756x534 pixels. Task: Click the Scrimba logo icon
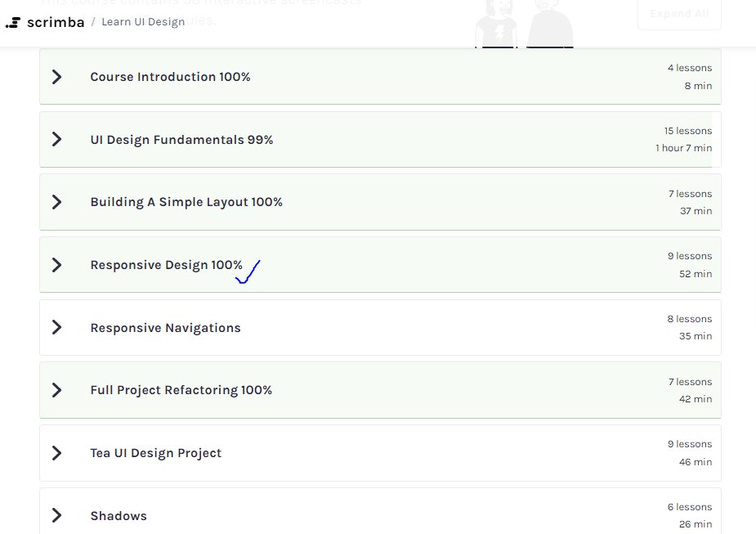[13, 22]
